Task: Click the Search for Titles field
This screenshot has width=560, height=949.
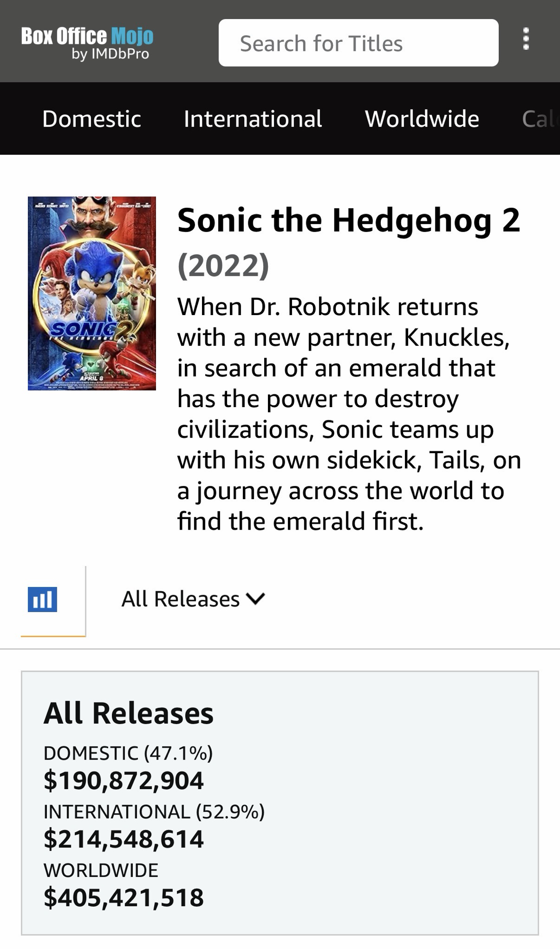Action: pyautogui.click(x=358, y=43)
